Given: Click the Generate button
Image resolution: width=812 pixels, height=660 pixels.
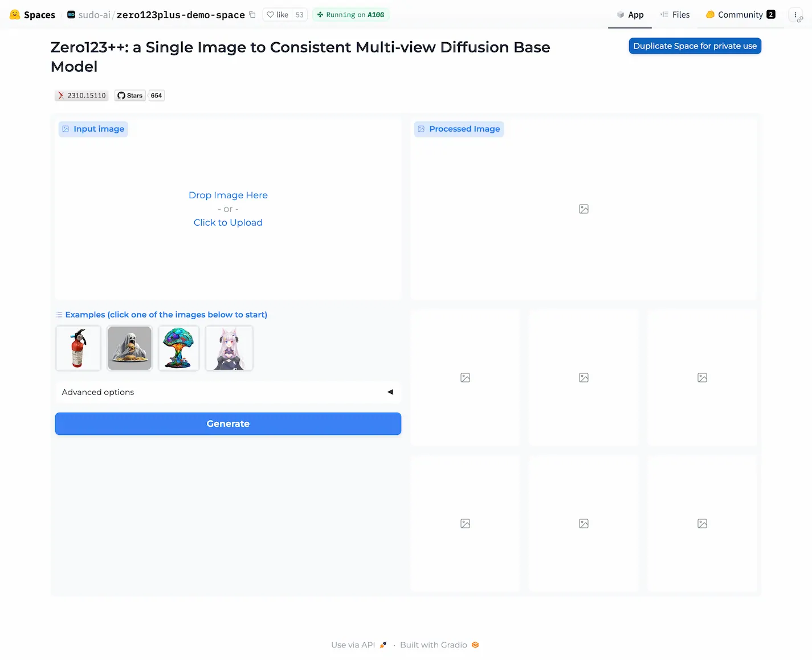Looking at the screenshot, I should [x=228, y=424].
